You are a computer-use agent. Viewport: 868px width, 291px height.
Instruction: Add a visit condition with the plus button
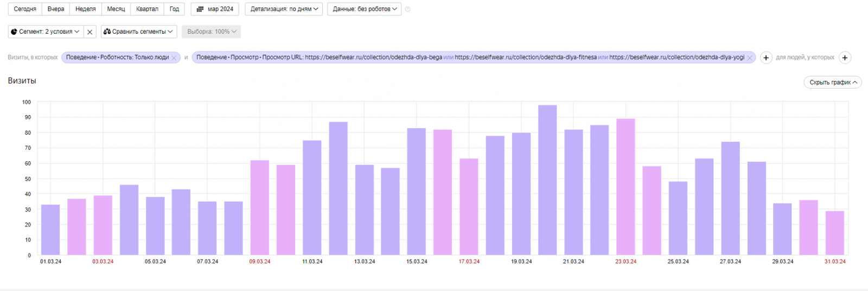[766, 58]
